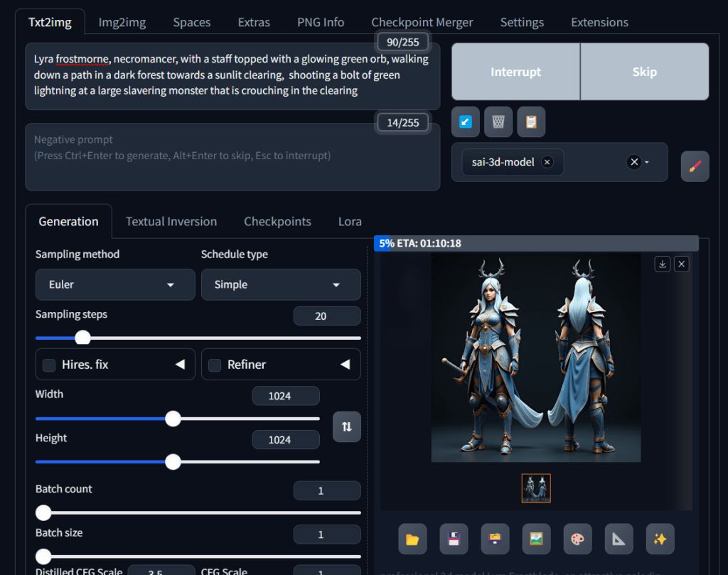Click the sparkles upscale icon
This screenshot has height=575, width=728.
pos(660,539)
